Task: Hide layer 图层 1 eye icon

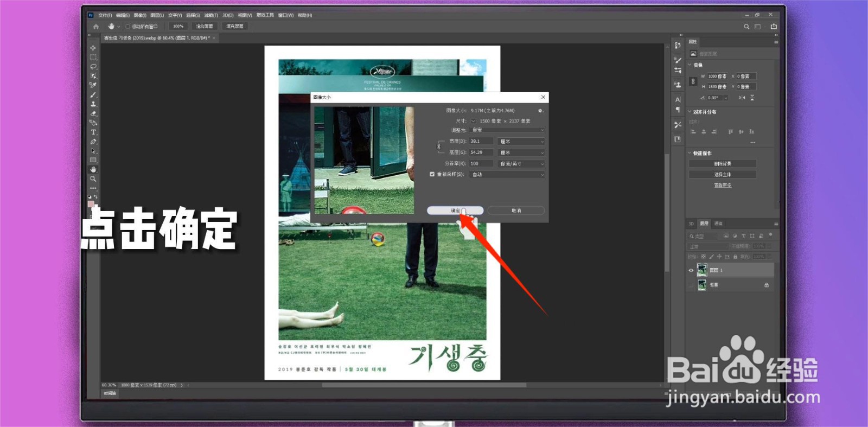Action: 691,270
